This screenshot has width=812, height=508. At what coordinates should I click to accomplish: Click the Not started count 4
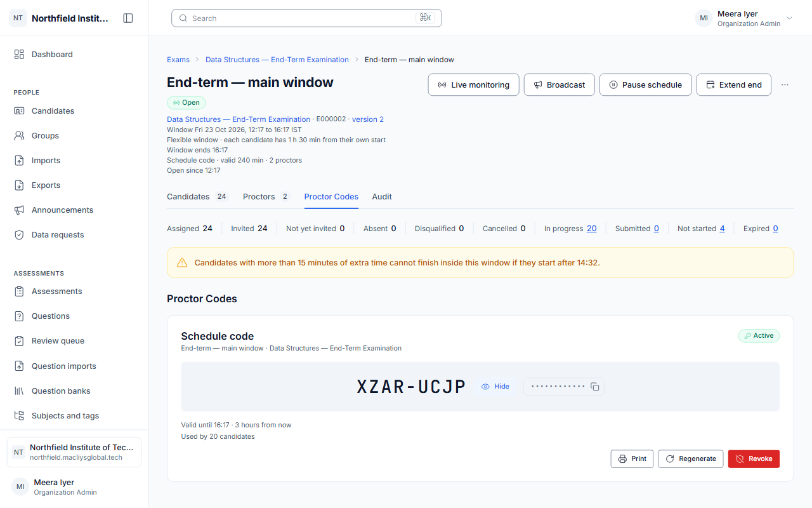722,229
